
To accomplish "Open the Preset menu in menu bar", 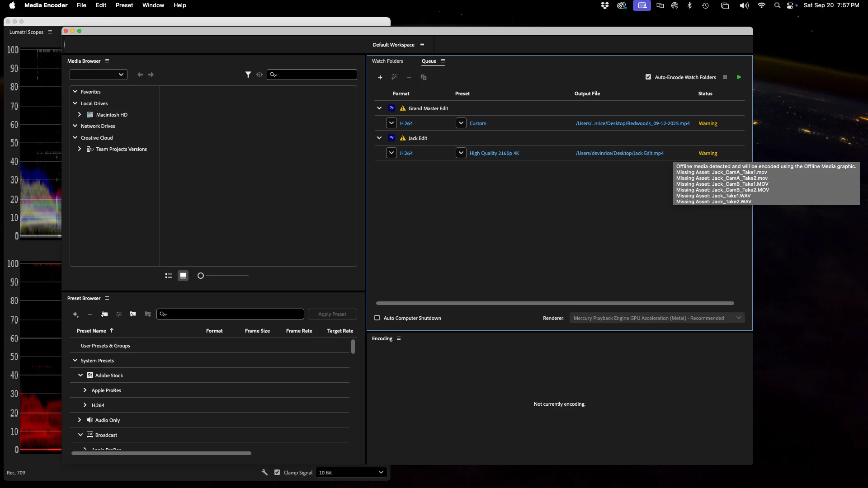I will point(124,5).
